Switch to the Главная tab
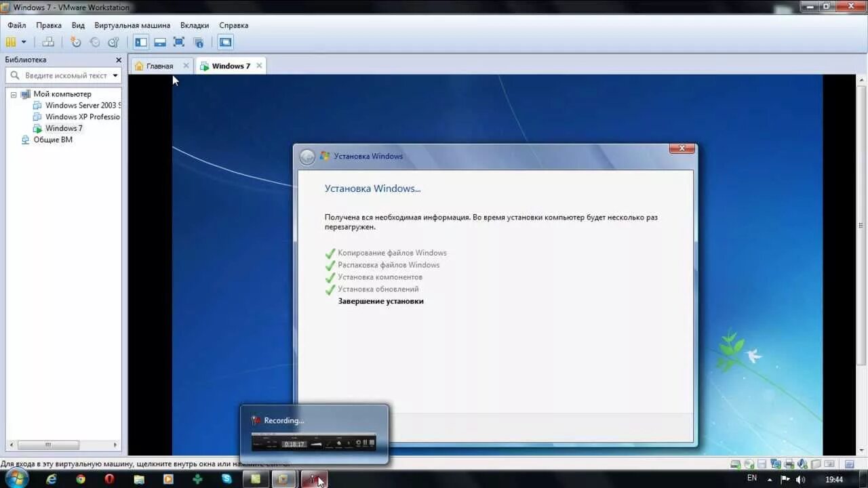 coord(160,66)
